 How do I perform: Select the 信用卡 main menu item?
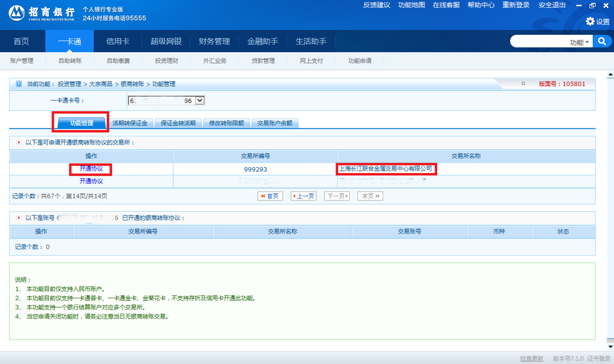tap(118, 42)
